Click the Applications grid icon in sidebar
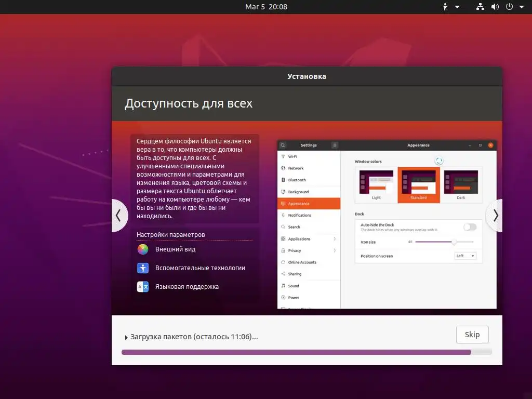This screenshot has width=532, height=399. click(283, 239)
